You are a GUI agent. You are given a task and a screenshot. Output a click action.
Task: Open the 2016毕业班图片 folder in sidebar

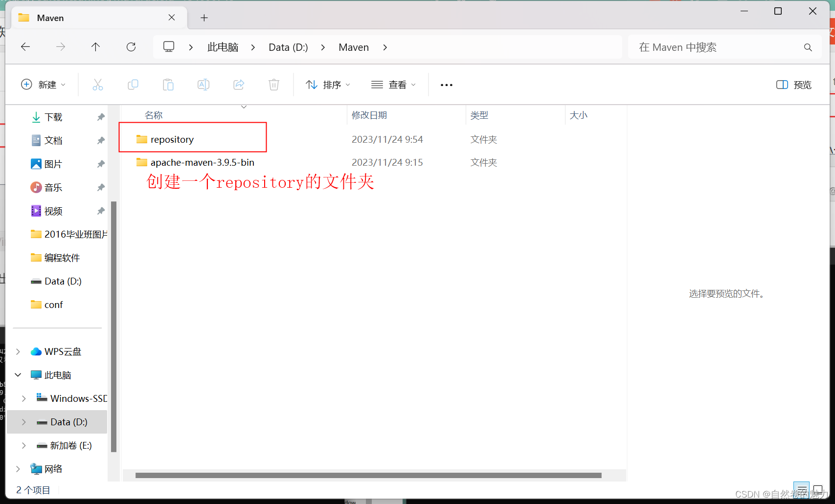coord(68,234)
